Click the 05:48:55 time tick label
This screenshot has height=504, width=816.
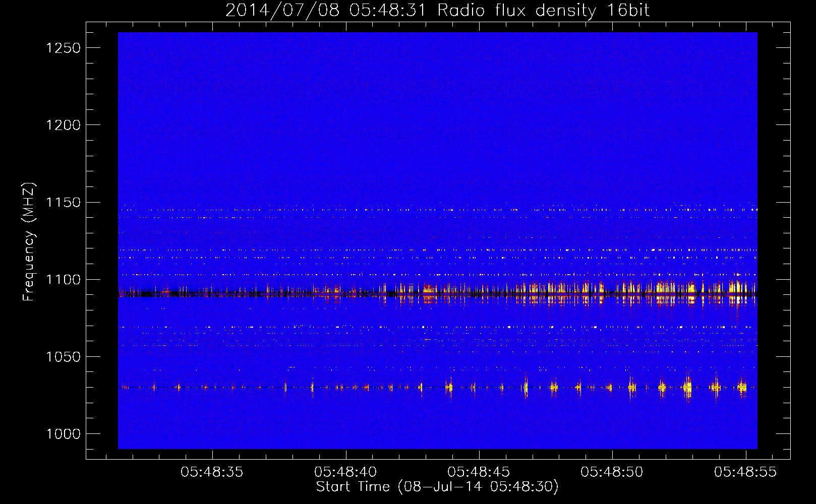pyautogui.click(x=745, y=472)
